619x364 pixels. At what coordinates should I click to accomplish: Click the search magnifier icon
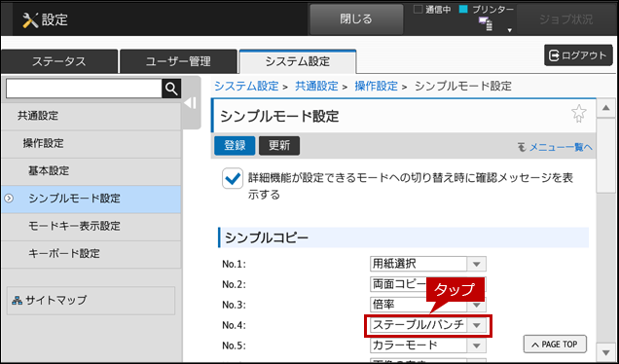[x=171, y=89]
